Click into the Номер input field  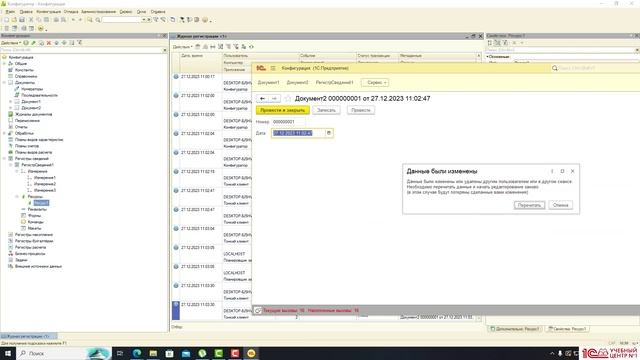click(288, 122)
